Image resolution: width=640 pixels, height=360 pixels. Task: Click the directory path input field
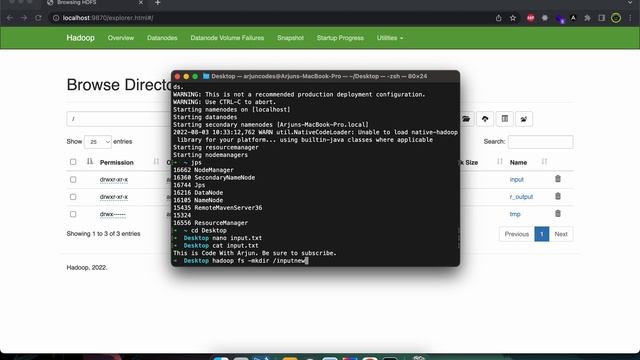119,119
